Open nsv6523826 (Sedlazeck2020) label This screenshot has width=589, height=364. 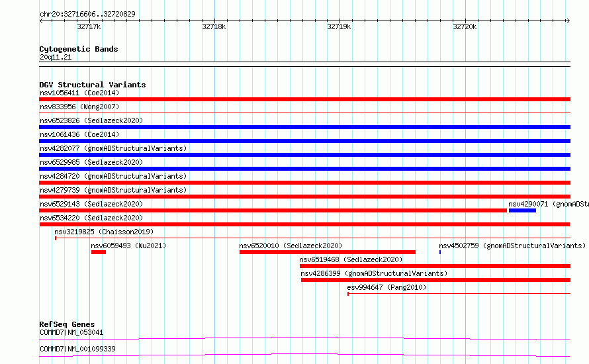click(x=91, y=120)
